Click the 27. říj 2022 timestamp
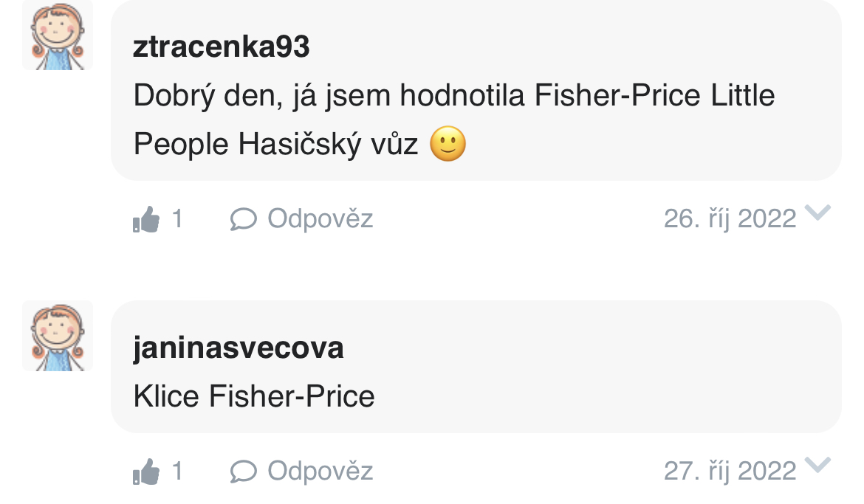This screenshot has width=864, height=504. pyautogui.click(x=730, y=471)
